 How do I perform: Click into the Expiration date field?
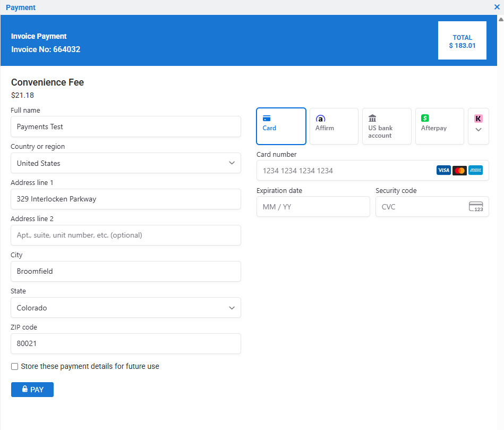tap(313, 207)
